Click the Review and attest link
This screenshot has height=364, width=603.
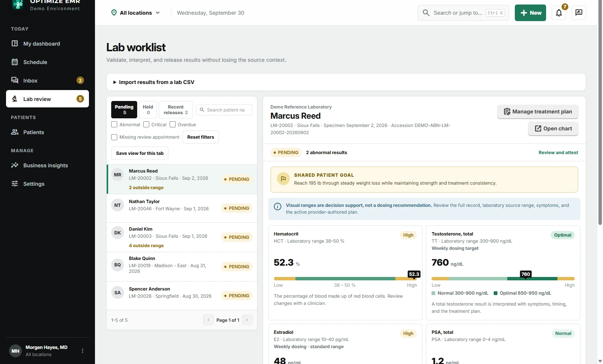pos(558,153)
